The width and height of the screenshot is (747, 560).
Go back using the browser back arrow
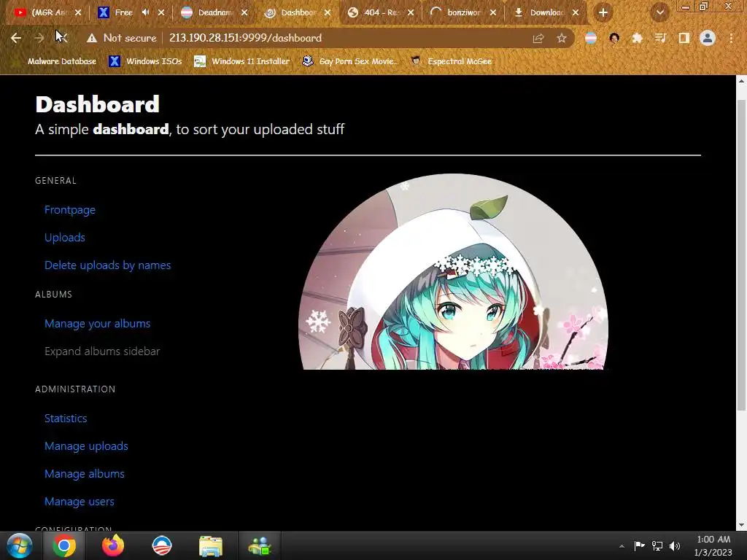tap(16, 38)
